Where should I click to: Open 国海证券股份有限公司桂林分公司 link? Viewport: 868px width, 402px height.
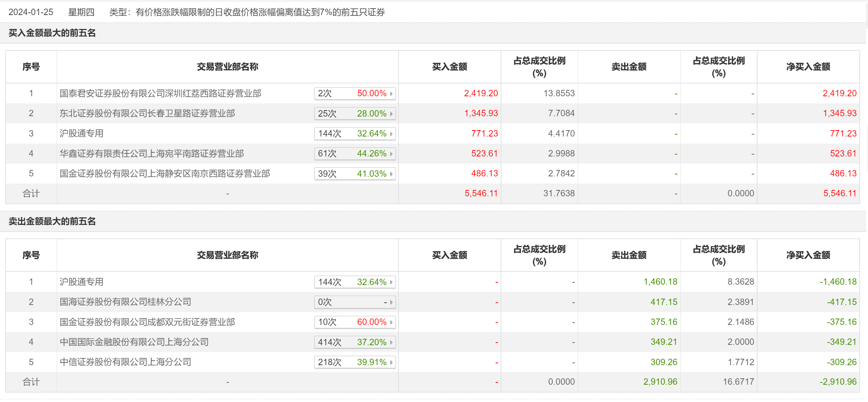125,302
